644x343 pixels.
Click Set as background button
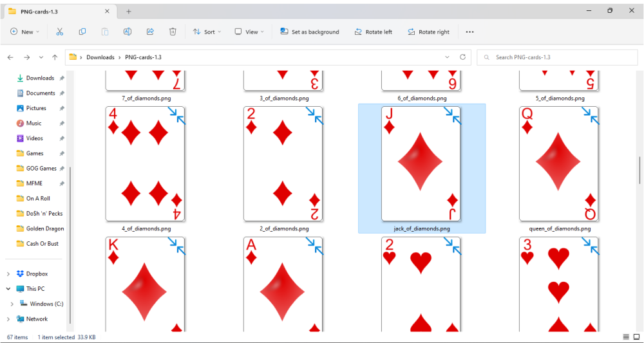(x=310, y=32)
